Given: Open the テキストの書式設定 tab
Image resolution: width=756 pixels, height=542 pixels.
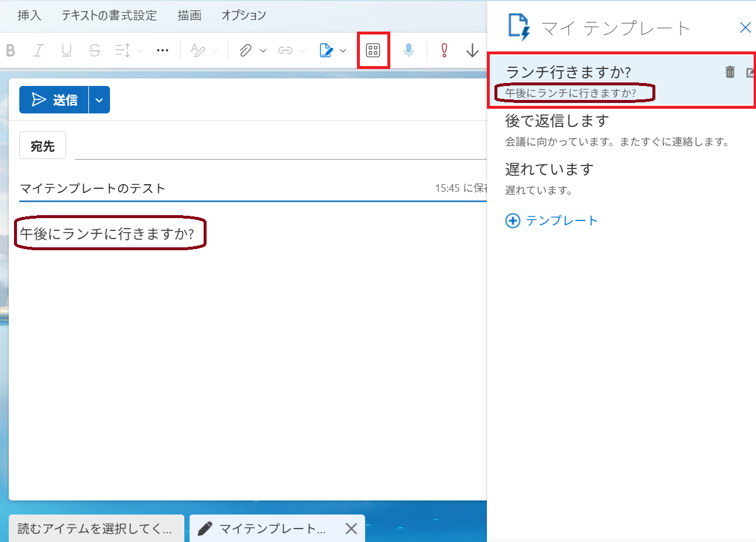Looking at the screenshot, I should point(109,15).
